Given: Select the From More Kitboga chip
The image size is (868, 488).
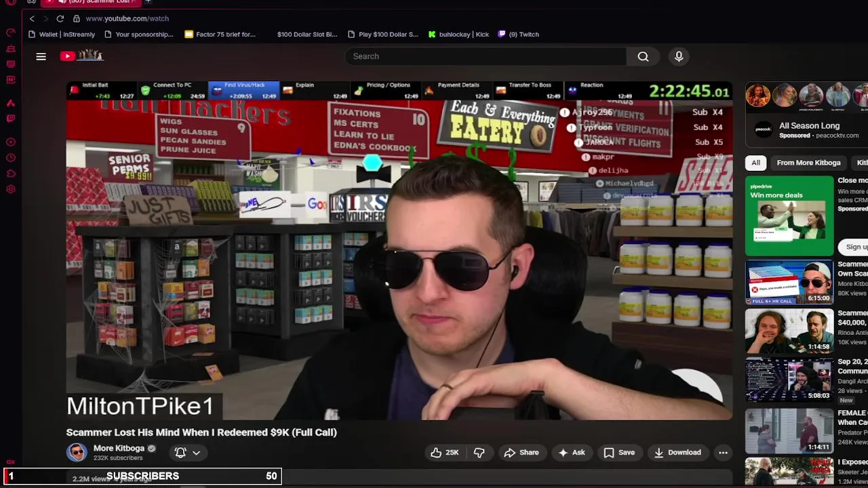Looking at the screenshot, I should (808, 163).
